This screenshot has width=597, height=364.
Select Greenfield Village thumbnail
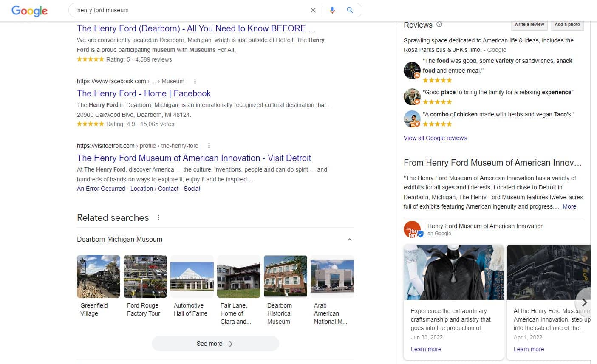[99, 277]
